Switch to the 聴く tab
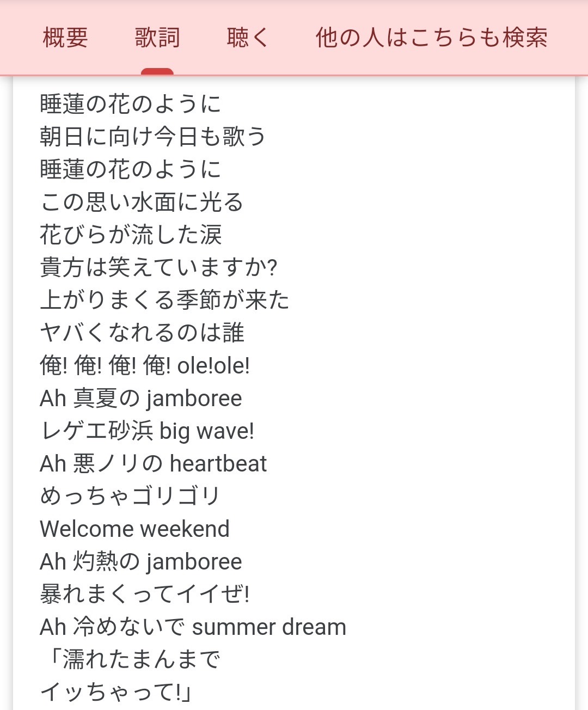588x710 pixels. tap(248, 38)
